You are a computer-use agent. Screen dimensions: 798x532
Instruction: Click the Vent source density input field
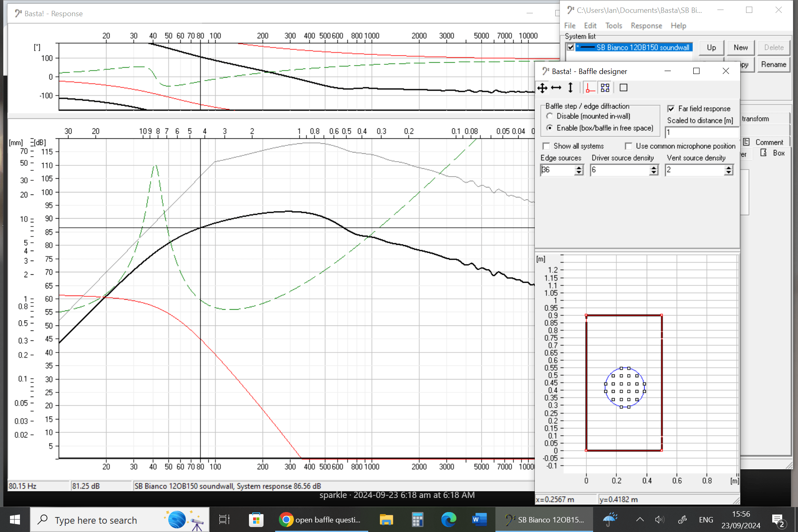[x=695, y=170]
